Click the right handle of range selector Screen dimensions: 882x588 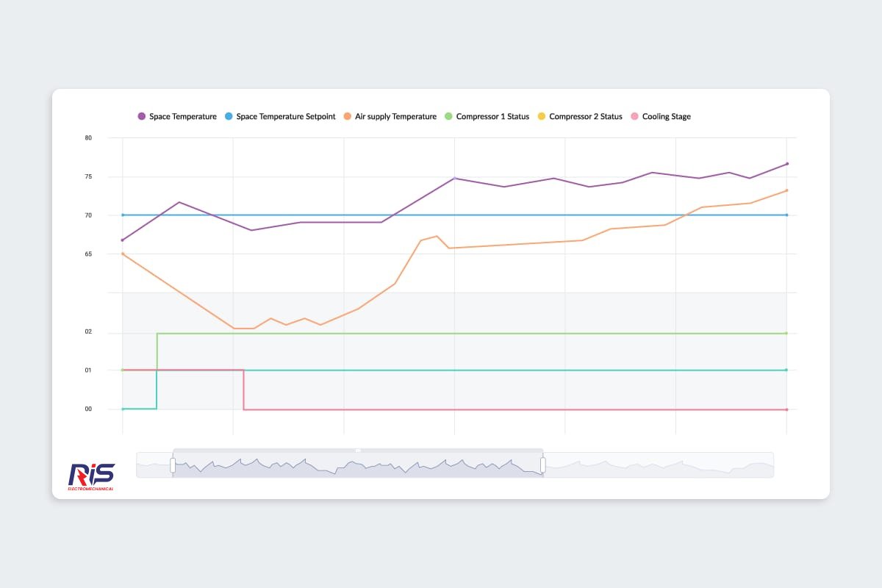click(x=543, y=465)
